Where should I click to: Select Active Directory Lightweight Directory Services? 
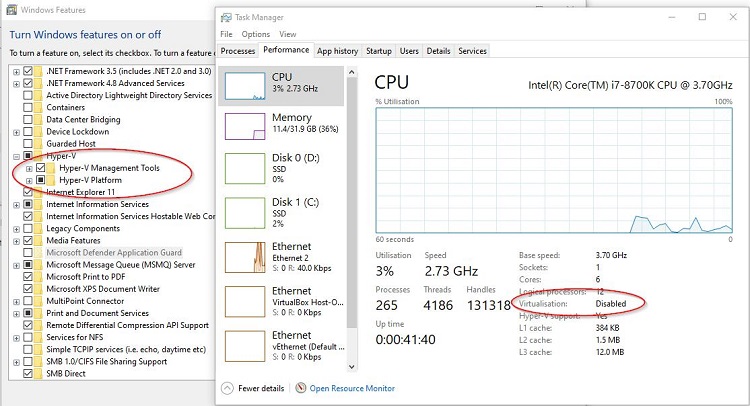pyautogui.click(x=129, y=95)
